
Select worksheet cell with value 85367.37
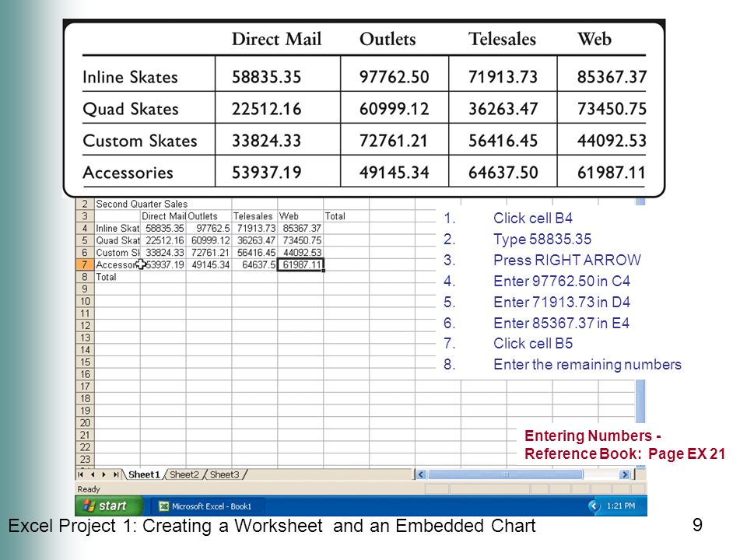(300, 229)
